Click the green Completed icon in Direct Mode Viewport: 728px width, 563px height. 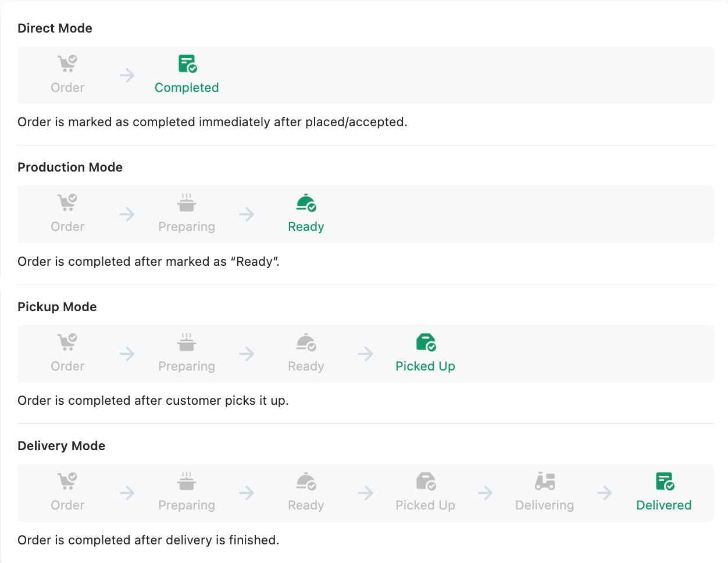coord(187,63)
